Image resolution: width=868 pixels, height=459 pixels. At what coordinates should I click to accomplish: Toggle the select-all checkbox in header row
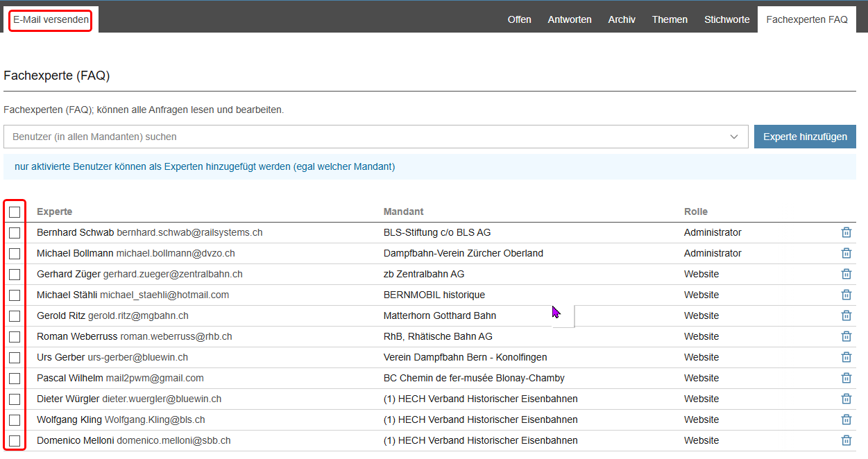coord(15,212)
